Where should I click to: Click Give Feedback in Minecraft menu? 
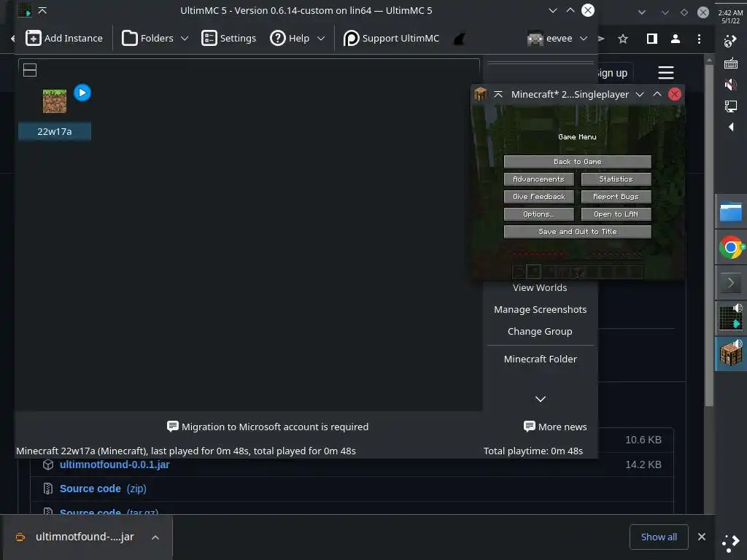[539, 197]
